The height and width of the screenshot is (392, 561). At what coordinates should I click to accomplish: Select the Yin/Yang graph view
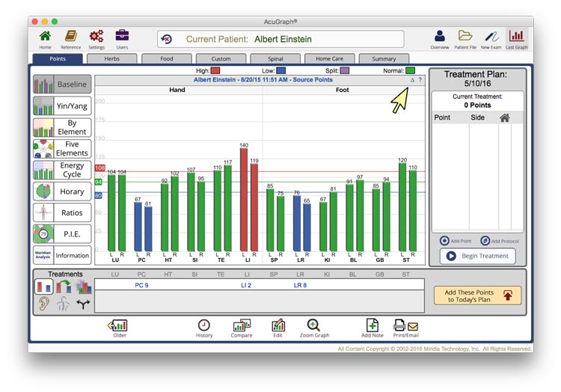(x=62, y=105)
